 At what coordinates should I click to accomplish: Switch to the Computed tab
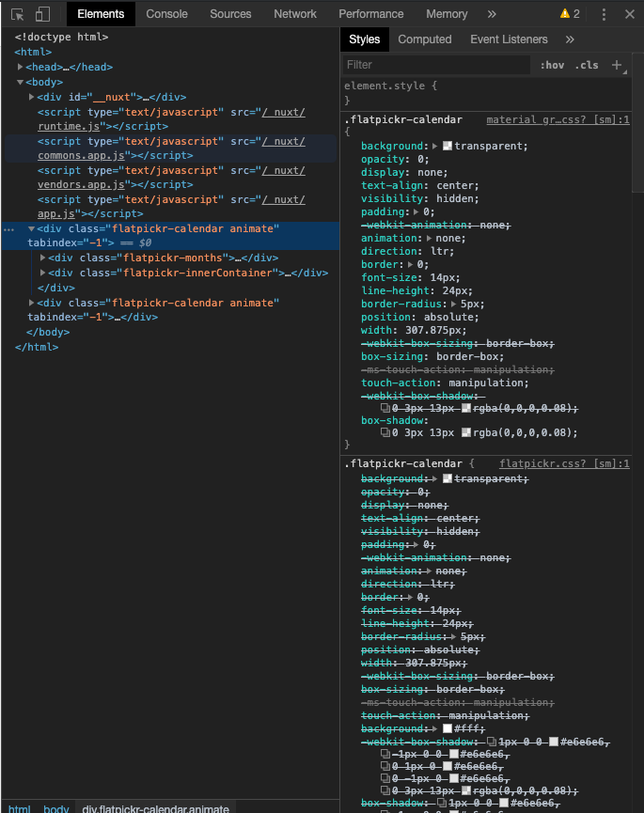(425, 39)
